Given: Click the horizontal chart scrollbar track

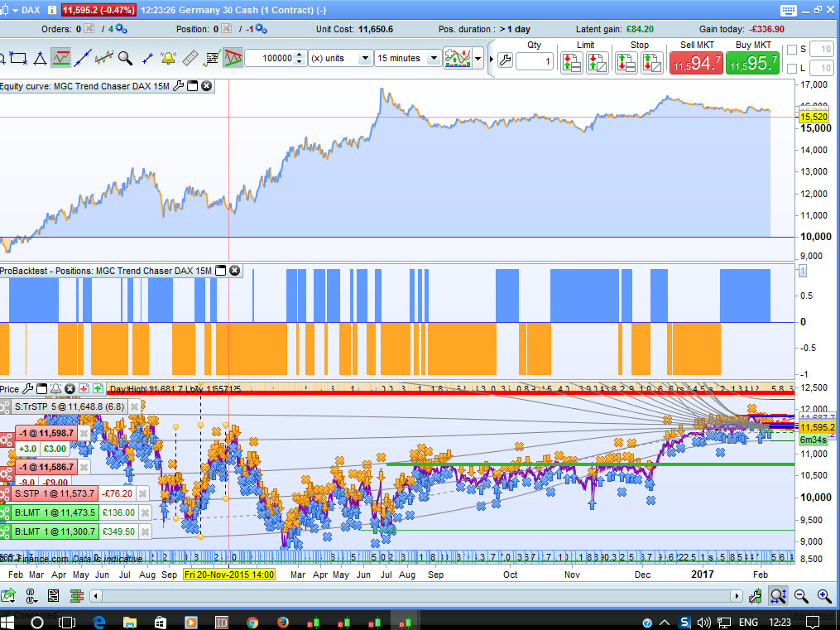Looking at the screenshot, I should click(414, 595).
